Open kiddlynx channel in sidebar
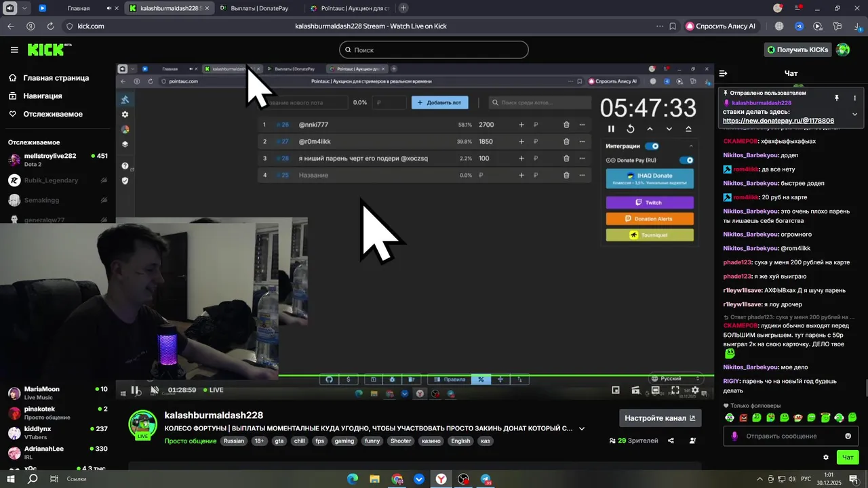Image resolution: width=868 pixels, height=488 pixels. [x=58, y=432]
